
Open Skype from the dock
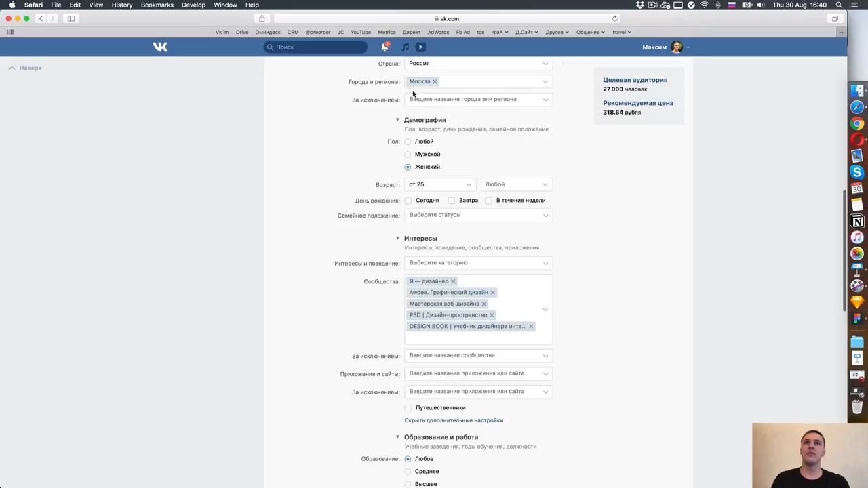(x=857, y=172)
